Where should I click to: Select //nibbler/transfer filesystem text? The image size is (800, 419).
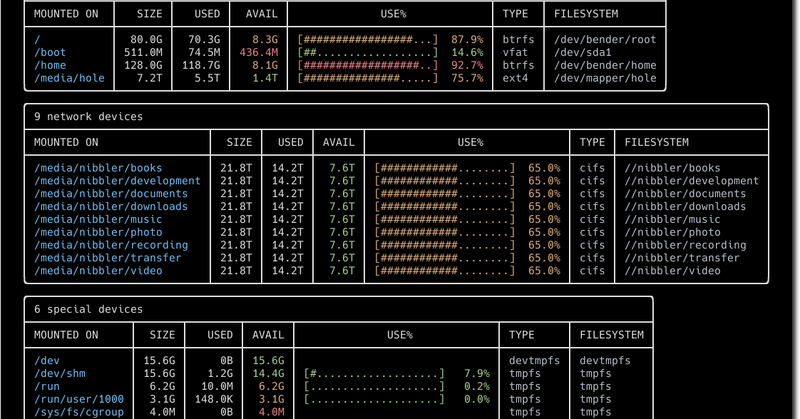click(682, 258)
